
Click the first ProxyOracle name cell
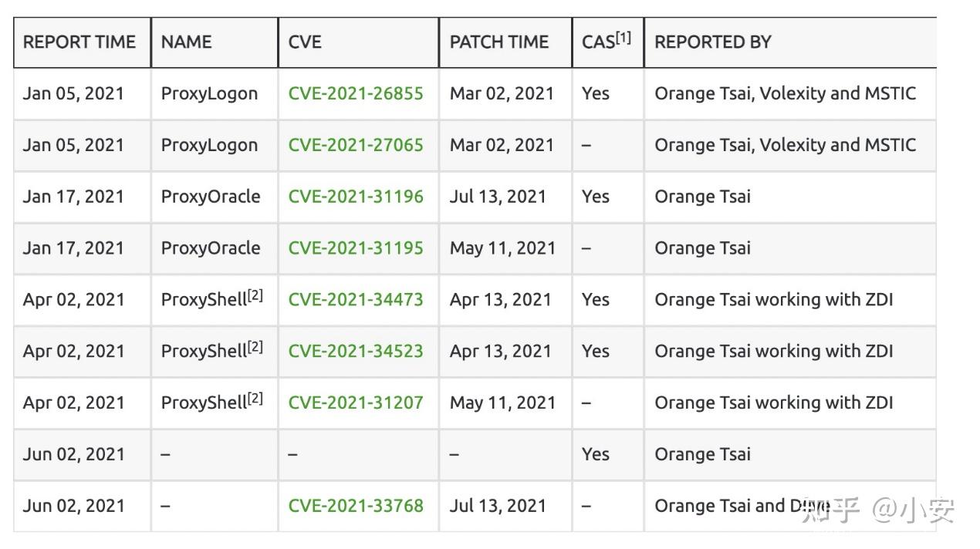pyautogui.click(x=210, y=197)
